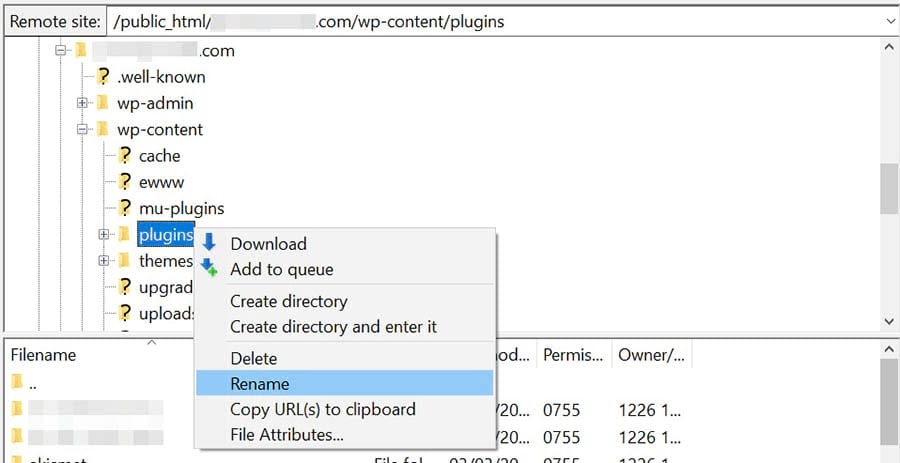Open the Remote site path dropdown

(x=889, y=21)
